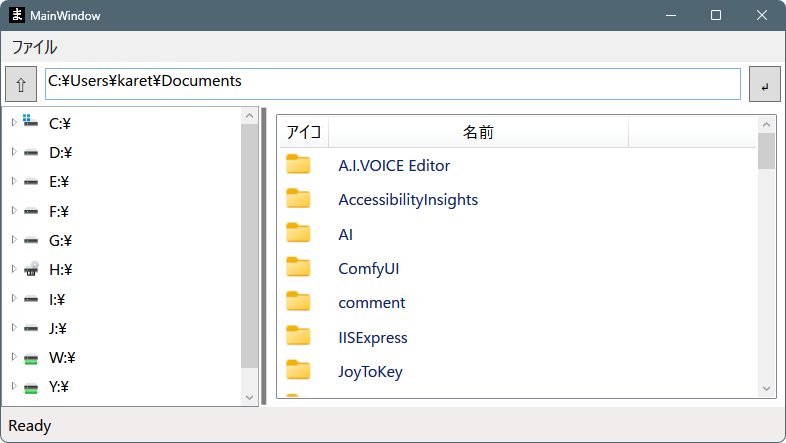
Task: Click the app icon in the title bar
Action: tap(17, 15)
